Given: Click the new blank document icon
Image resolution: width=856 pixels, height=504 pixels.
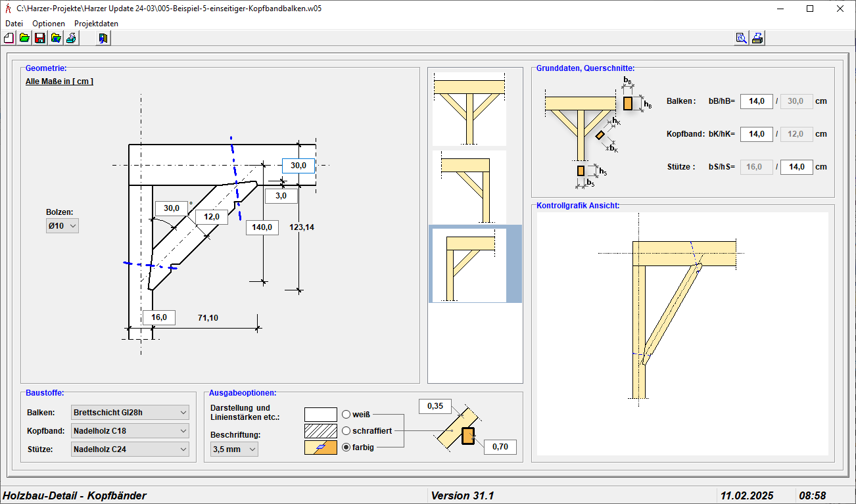Looking at the screenshot, I should click(x=9, y=38).
